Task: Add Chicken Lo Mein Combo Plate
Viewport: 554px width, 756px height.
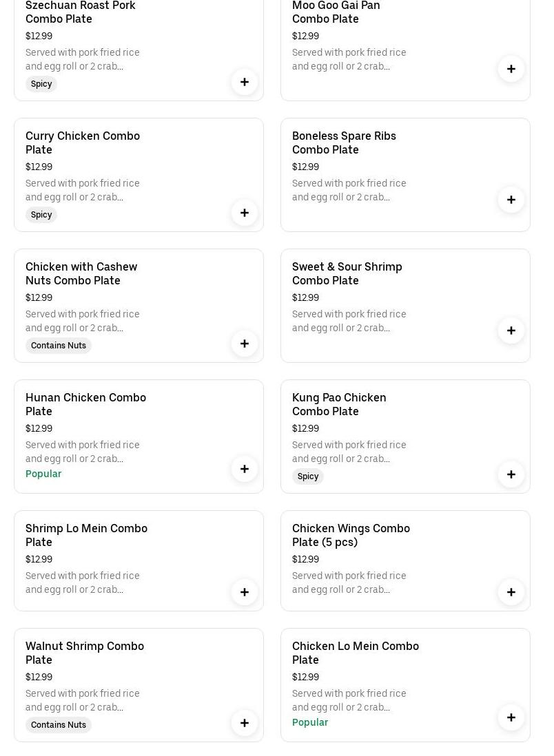Action: click(x=511, y=717)
